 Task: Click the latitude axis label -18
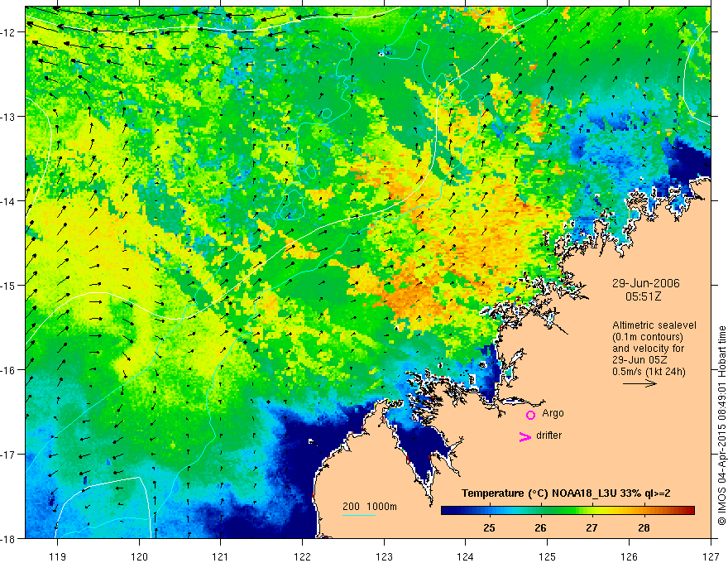point(8,538)
